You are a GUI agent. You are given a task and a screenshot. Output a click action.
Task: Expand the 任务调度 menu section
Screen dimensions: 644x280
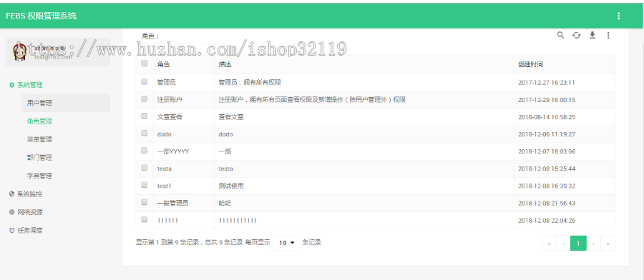point(29,231)
